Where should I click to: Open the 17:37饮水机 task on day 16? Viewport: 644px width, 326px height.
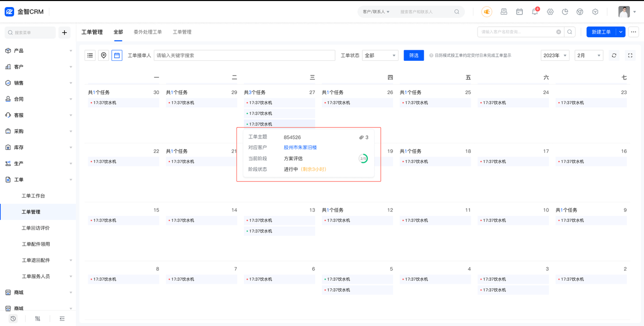tap(591, 161)
